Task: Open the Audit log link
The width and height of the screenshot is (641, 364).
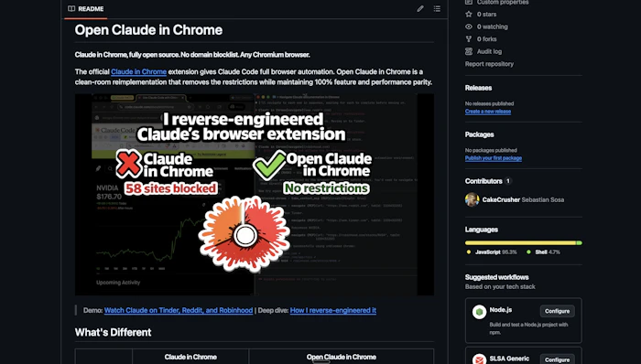Action: (489, 51)
